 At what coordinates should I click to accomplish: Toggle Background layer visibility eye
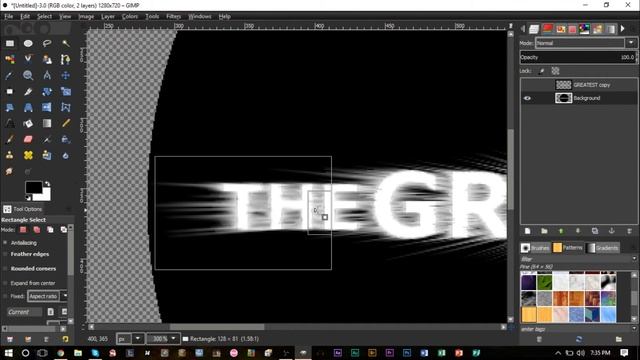pyautogui.click(x=527, y=98)
